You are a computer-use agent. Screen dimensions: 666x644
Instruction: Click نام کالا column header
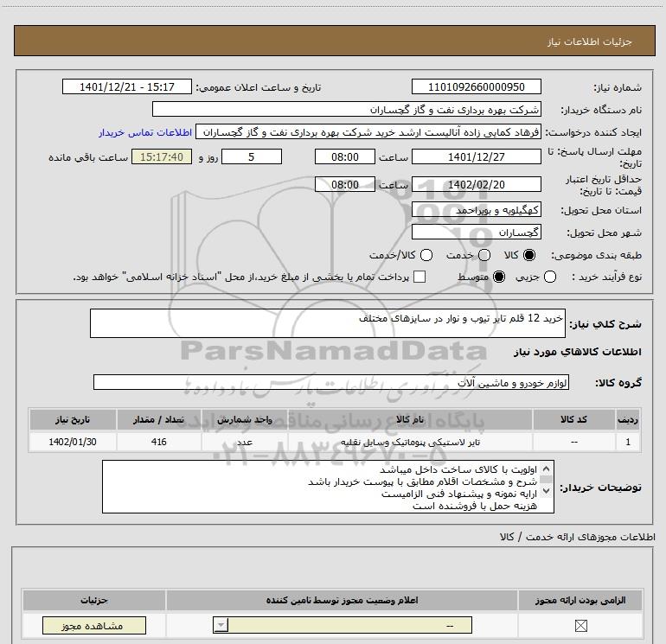410,419
